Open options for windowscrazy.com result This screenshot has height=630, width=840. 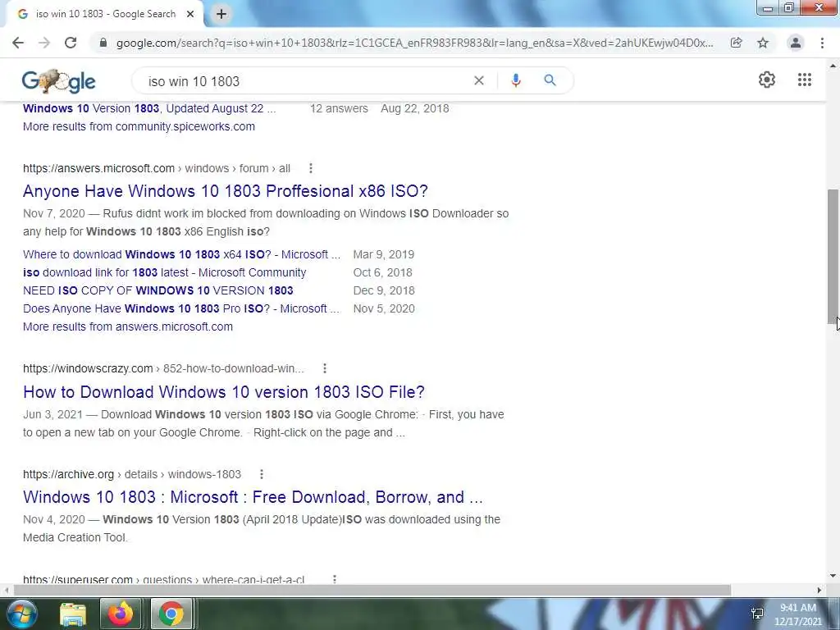pos(325,368)
